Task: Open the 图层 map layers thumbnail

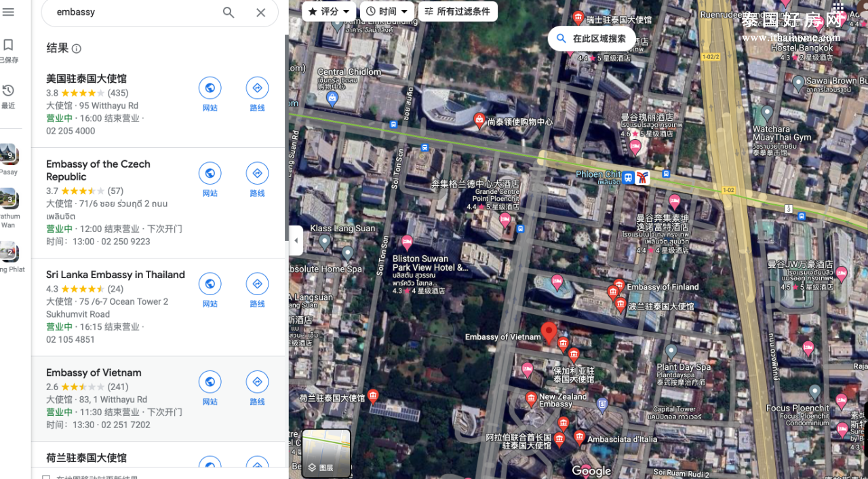Action: (x=326, y=453)
